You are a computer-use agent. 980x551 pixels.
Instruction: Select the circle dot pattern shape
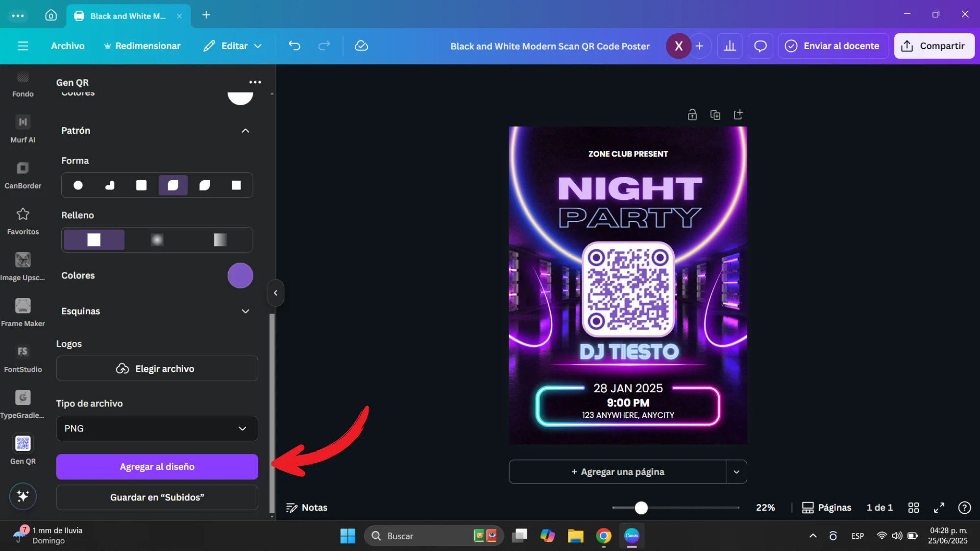[x=78, y=185]
